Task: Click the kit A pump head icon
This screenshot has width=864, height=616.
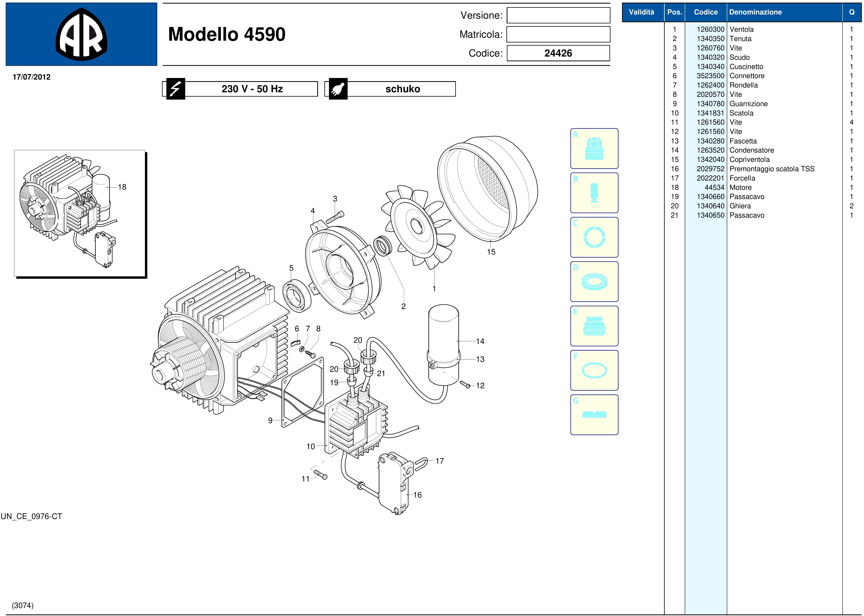Action: pyautogui.click(x=594, y=149)
